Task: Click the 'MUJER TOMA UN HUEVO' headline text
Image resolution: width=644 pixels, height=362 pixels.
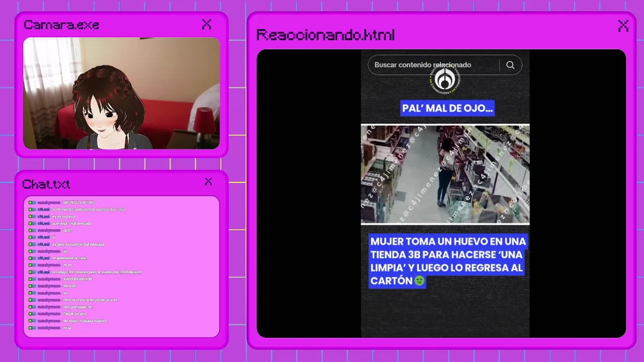Action: pyautogui.click(x=447, y=261)
